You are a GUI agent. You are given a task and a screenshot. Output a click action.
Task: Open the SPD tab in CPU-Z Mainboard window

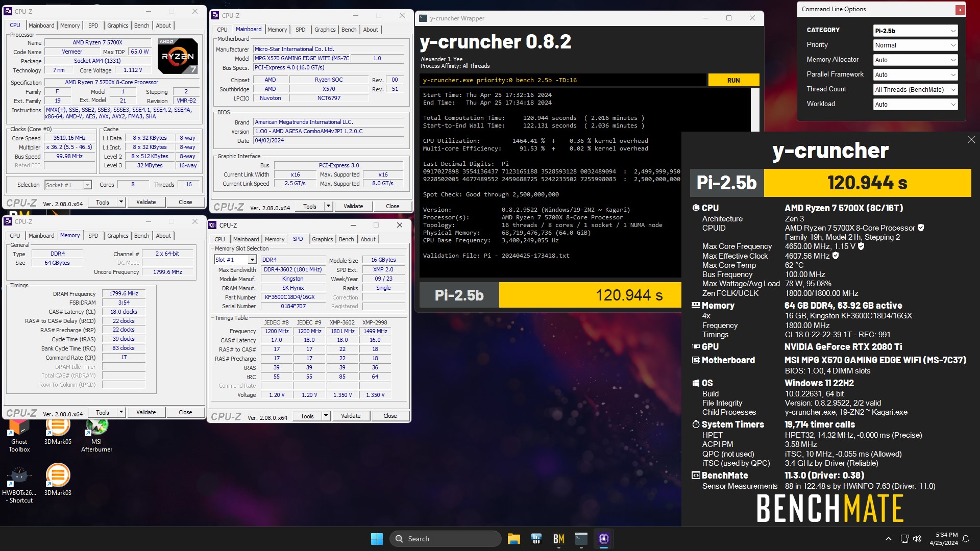[x=301, y=30]
